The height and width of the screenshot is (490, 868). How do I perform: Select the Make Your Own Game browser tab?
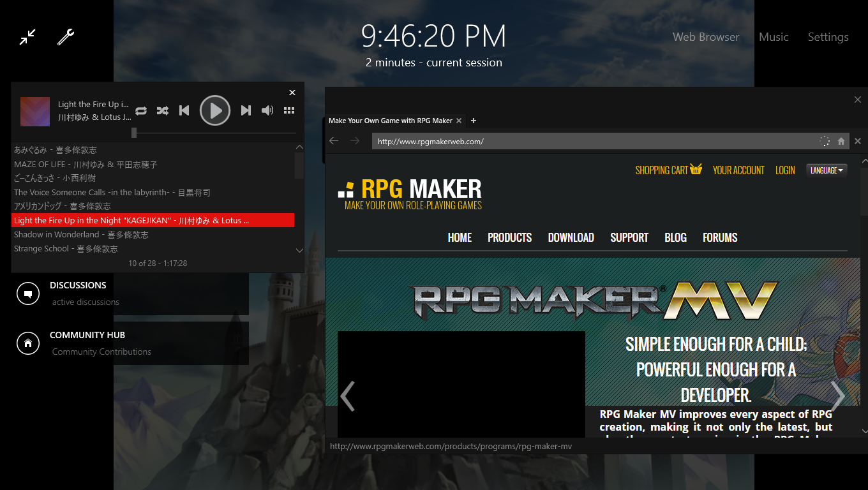pos(391,121)
